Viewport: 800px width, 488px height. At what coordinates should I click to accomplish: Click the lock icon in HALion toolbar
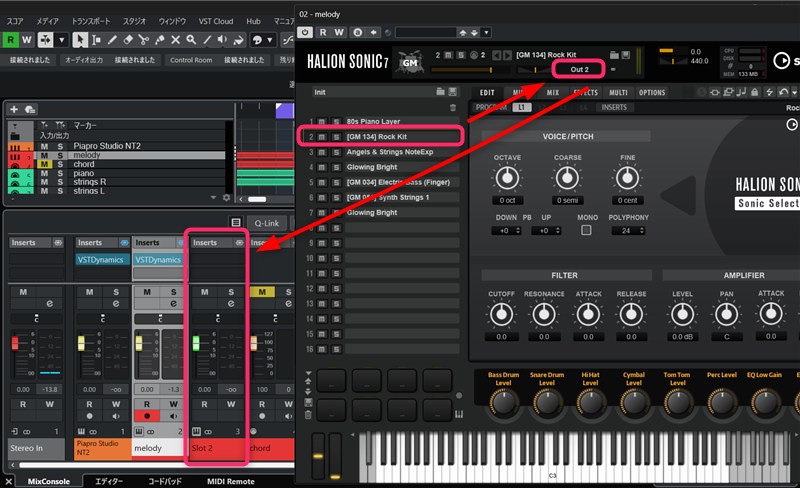pyautogui.click(x=755, y=92)
